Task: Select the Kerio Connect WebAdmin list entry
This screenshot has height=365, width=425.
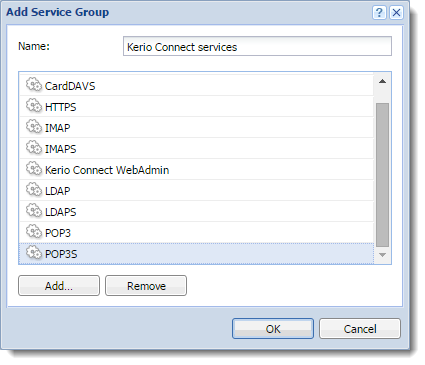Action: (x=196, y=170)
